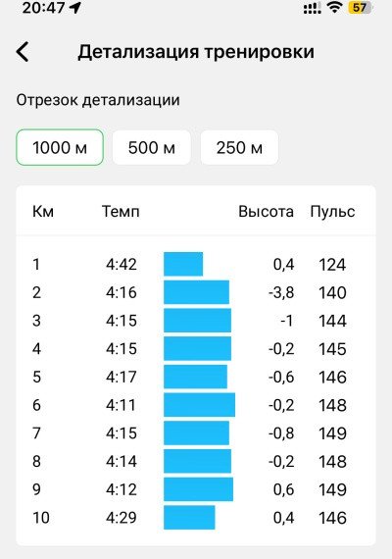This screenshot has width=392, height=559.
Task: Tap the elevation value -3,8
Action: click(281, 292)
